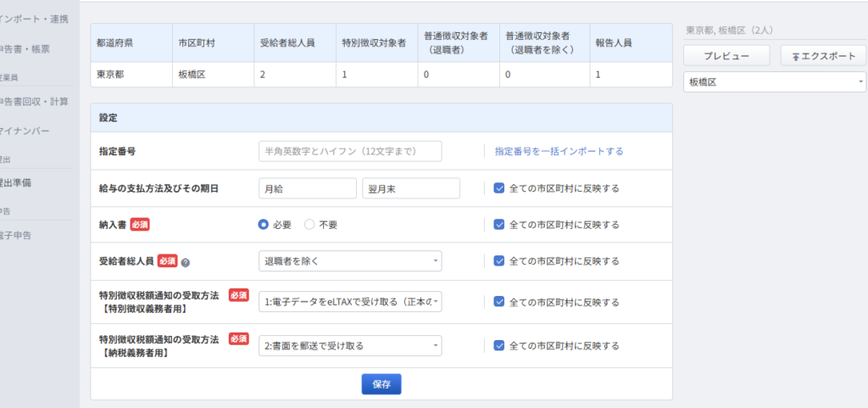
Task: Click the 保存 button
Action: 381,384
